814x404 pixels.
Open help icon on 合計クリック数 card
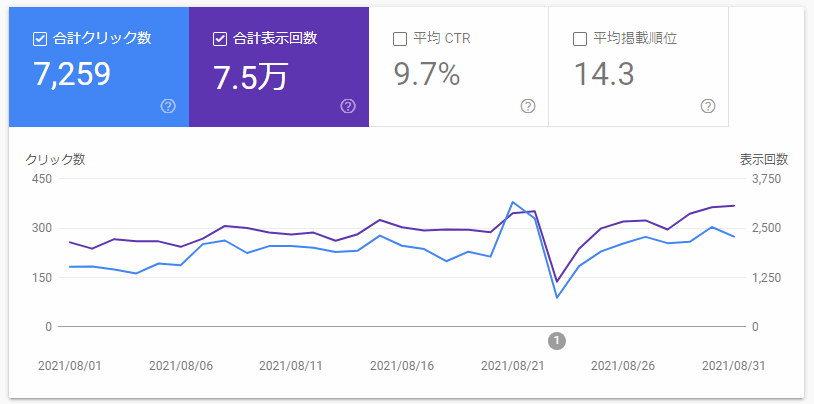pyautogui.click(x=168, y=106)
